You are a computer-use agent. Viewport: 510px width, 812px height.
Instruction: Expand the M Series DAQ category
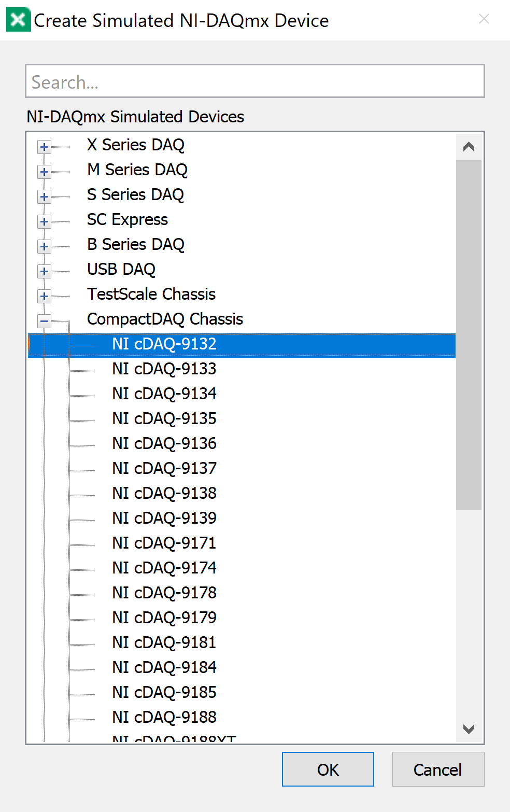pos(44,172)
